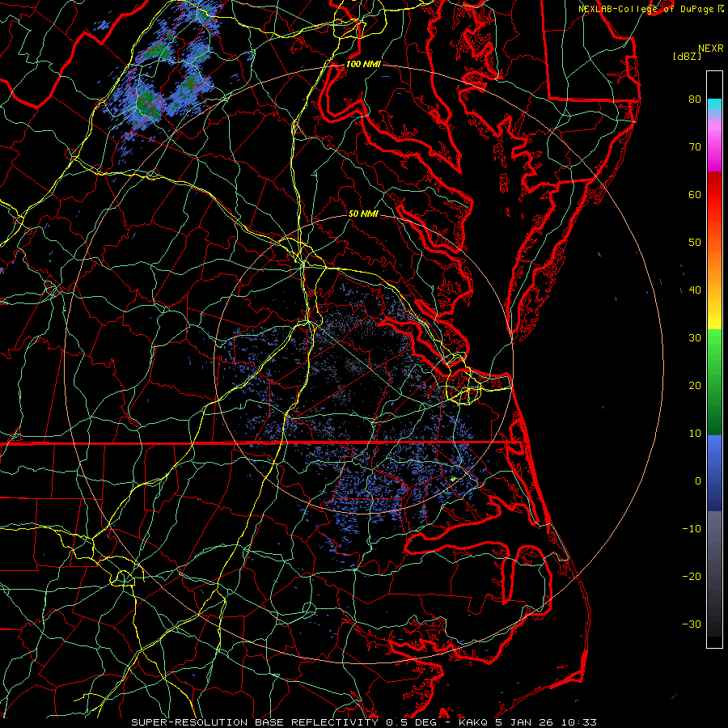Click the 60 value on the dBZ scale

[695, 194]
